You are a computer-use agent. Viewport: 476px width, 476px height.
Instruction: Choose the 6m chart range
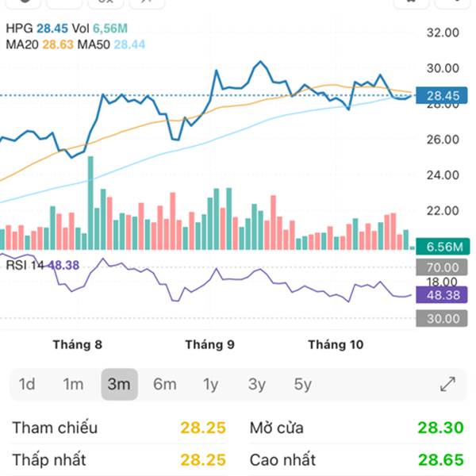pos(165,385)
